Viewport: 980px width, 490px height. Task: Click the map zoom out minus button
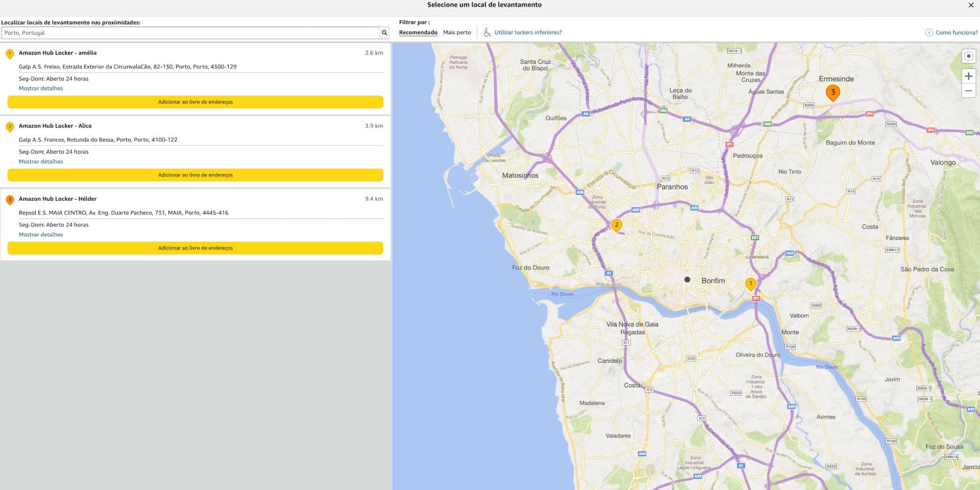point(968,91)
